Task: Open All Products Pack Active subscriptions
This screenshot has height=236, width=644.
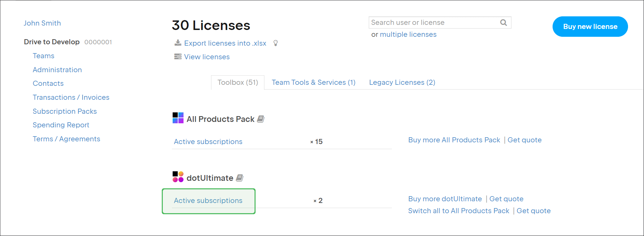Action: pos(208,142)
